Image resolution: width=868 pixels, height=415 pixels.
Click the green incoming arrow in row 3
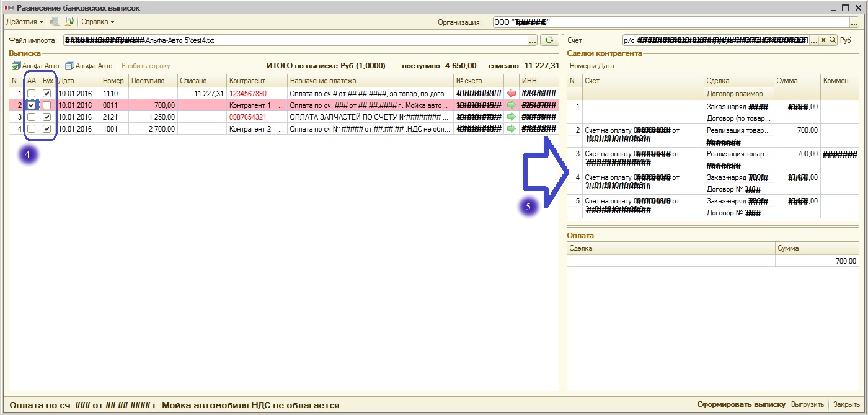tap(511, 117)
